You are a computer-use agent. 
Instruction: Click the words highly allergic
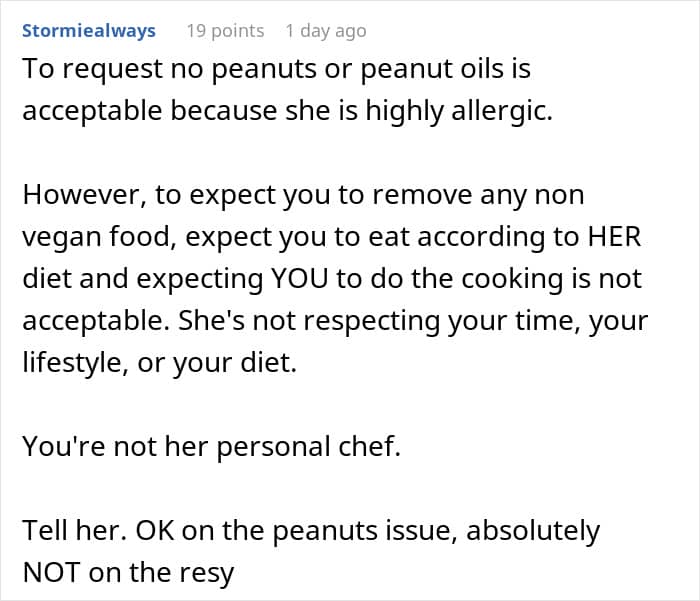click(459, 110)
